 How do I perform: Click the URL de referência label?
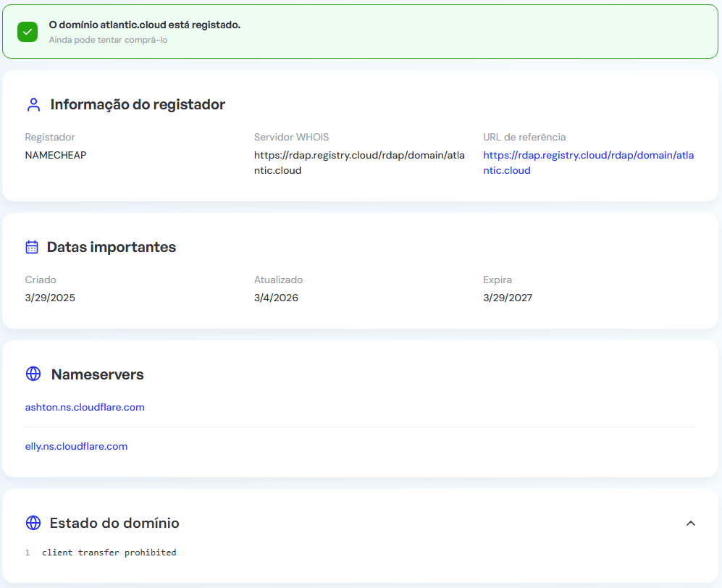pyautogui.click(x=524, y=137)
